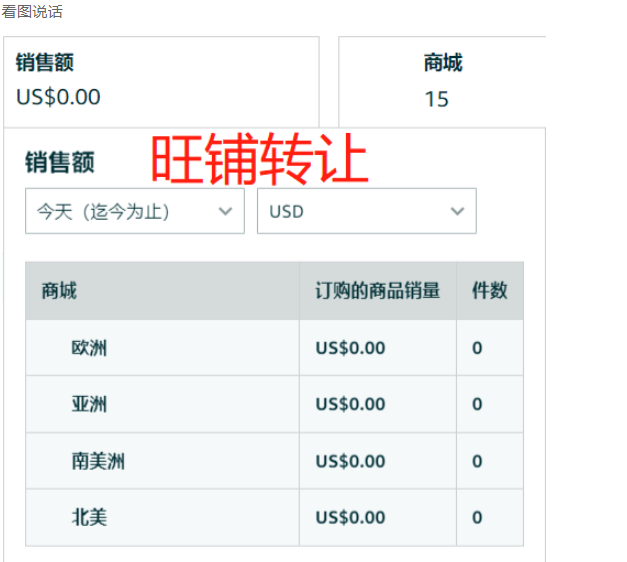This screenshot has width=627, height=562.
Task: Expand the 北美 marketplace row
Action: (89, 517)
